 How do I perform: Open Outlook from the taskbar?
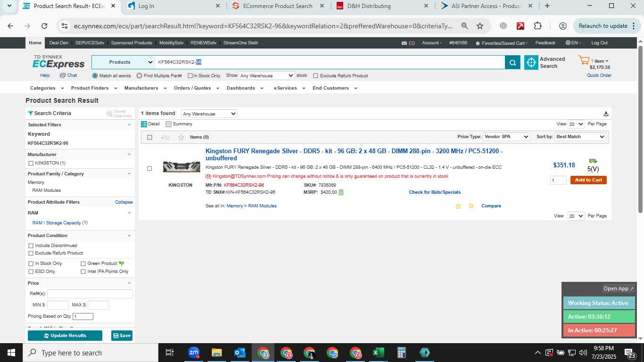239,353
